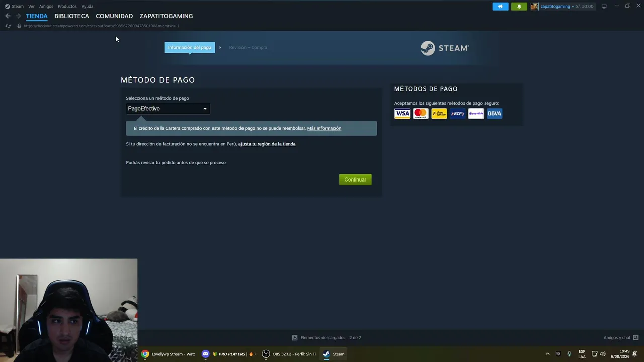The height and width of the screenshot is (362, 644).
Task: Open Windows notification bell in the tray
Action: pyautogui.click(x=635, y=354)
